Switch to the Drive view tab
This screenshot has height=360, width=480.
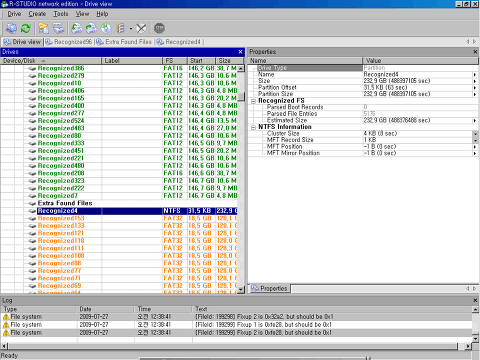(22, 42)
